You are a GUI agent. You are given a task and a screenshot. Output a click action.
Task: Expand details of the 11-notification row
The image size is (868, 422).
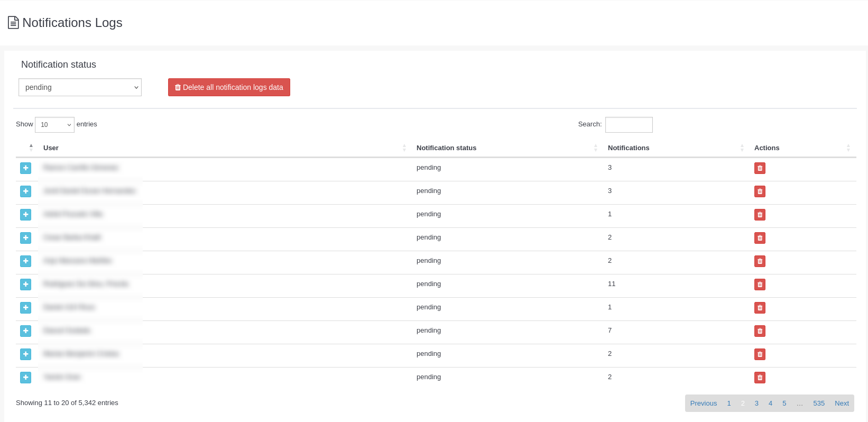[25, 285]
